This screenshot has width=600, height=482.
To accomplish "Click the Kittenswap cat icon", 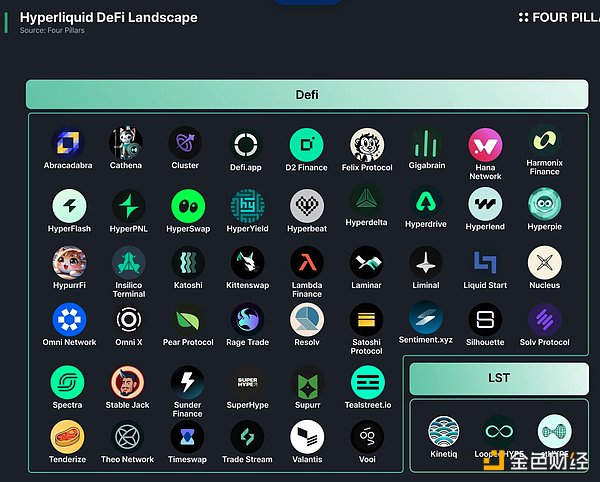I will coord(247,263).
